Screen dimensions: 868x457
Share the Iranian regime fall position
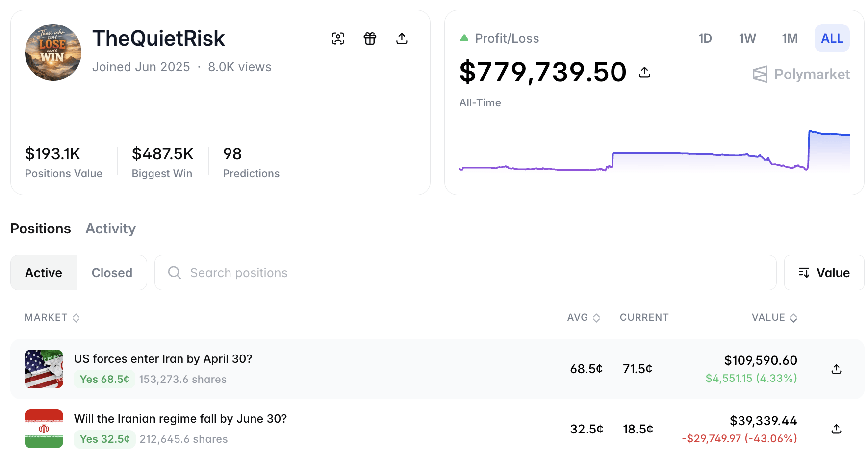pos(836,429)
